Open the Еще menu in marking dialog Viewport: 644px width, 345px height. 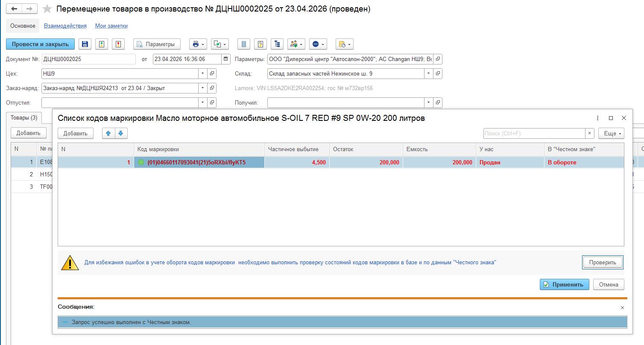(x=611, y=134)
